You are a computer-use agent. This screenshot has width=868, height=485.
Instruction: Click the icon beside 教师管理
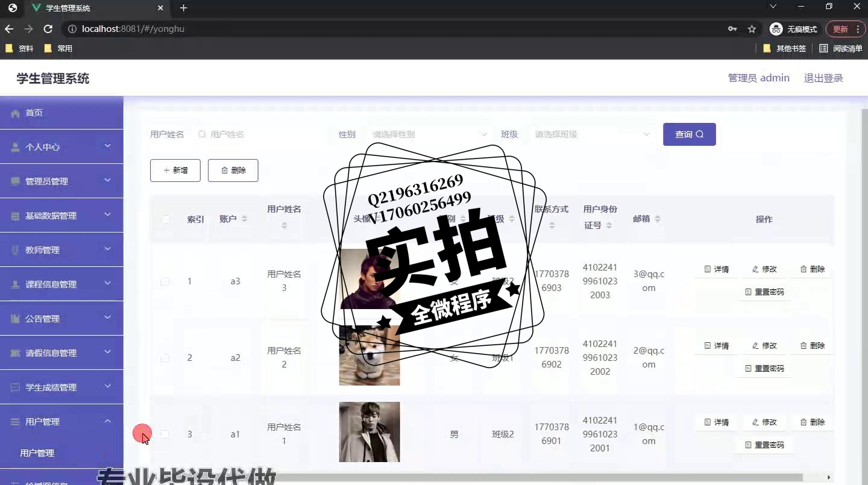pos(16,250)
